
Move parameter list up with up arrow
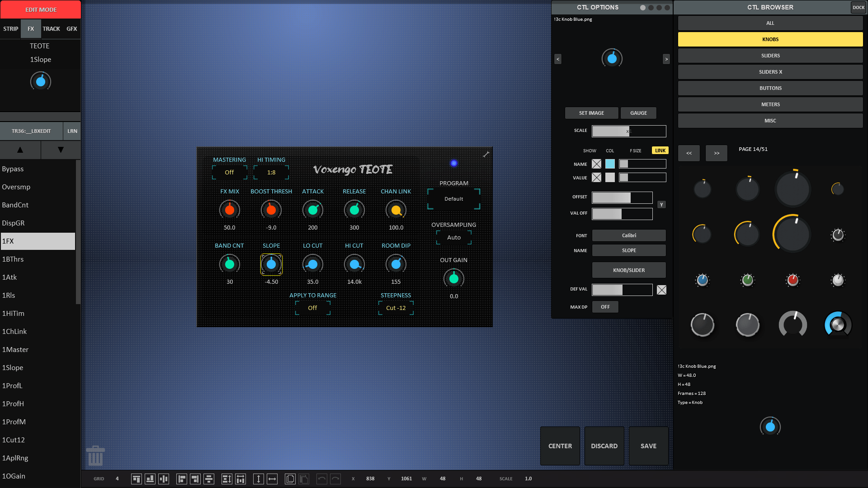20,150
